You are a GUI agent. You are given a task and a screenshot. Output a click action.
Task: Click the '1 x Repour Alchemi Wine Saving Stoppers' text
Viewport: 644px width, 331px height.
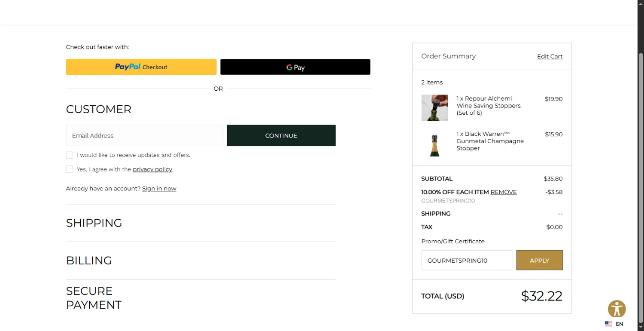coord(489,106)
